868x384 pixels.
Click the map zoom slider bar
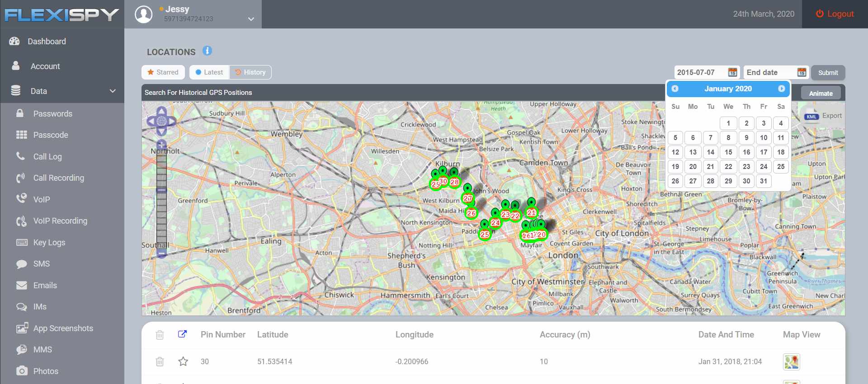pos(161,199)
